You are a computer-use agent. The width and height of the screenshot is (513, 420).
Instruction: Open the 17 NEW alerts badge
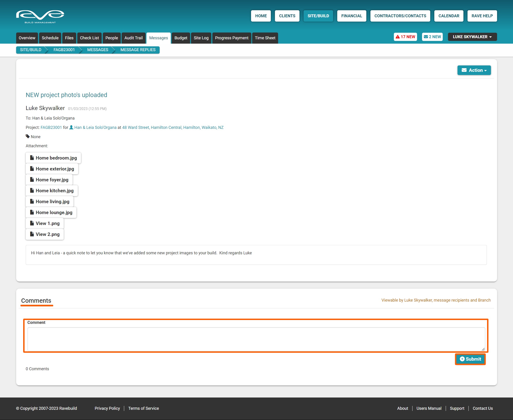(405, 37)
